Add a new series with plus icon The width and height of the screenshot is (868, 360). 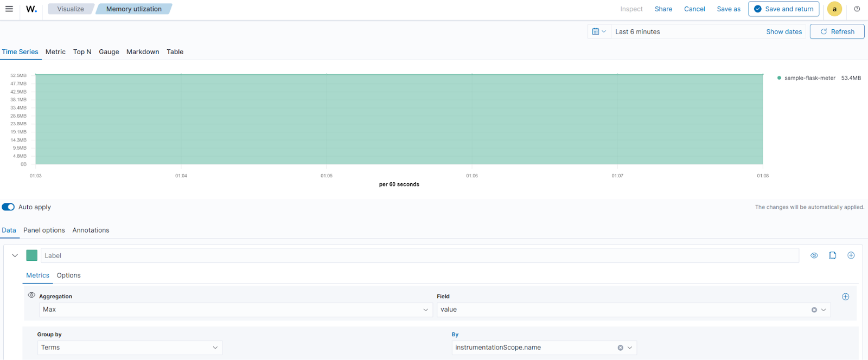851,255
